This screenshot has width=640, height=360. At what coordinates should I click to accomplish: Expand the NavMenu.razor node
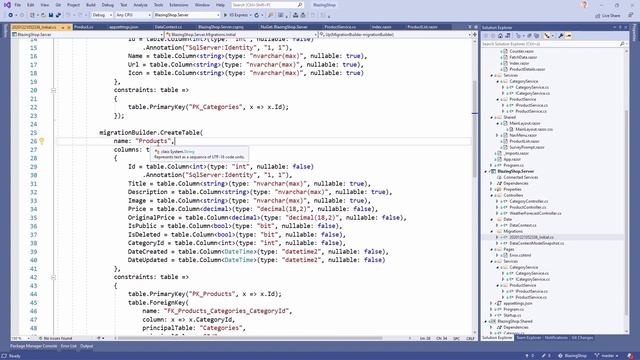(x=498, y=135)
